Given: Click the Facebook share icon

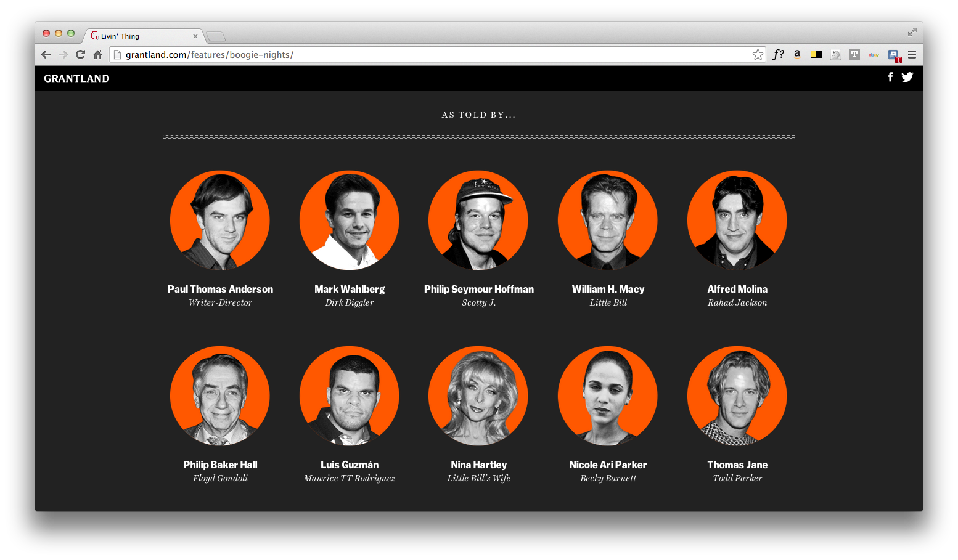Looking at the screenshot, I should pos(890,77).
